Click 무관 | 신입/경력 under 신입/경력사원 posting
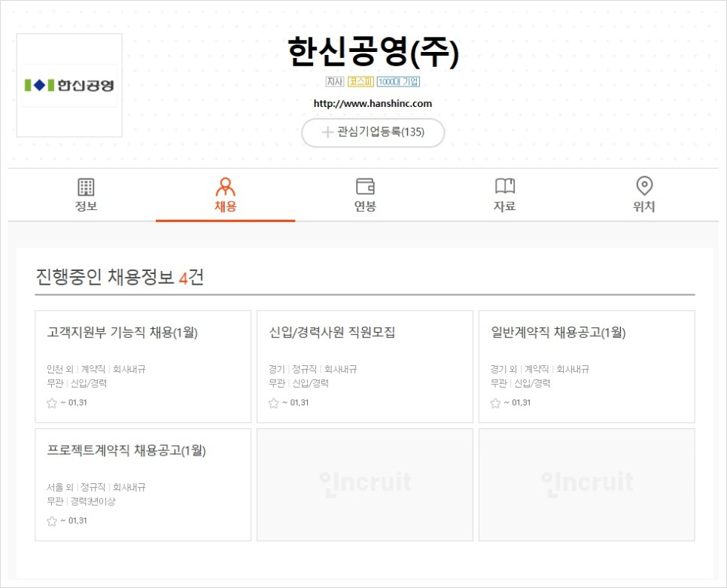The width and height of the screenshot is (727, 588). (x=299, y=383)
